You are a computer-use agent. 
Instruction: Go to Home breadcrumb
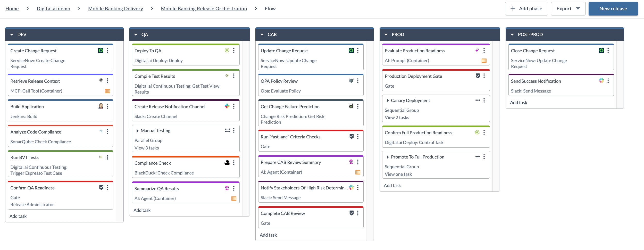pos(12,9)
